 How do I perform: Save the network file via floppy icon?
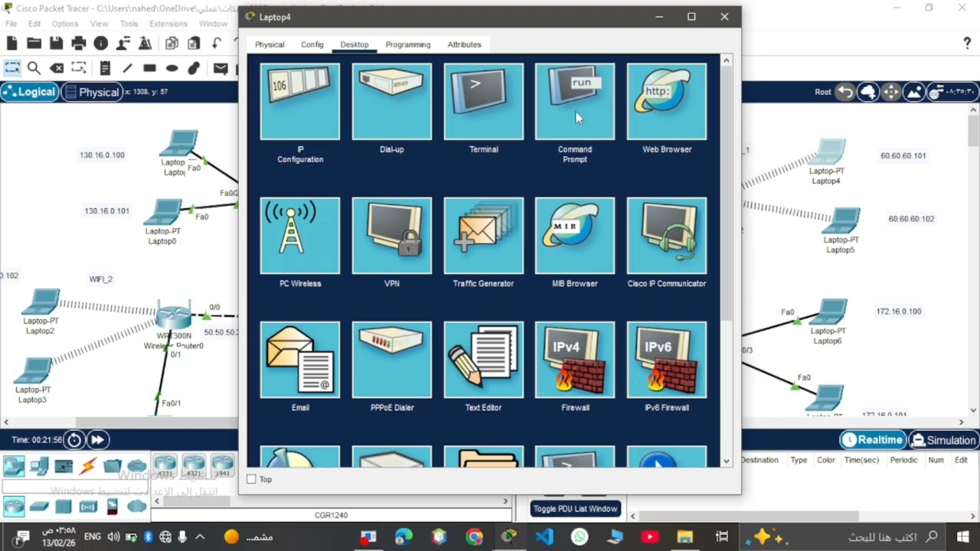coord(56,44)
